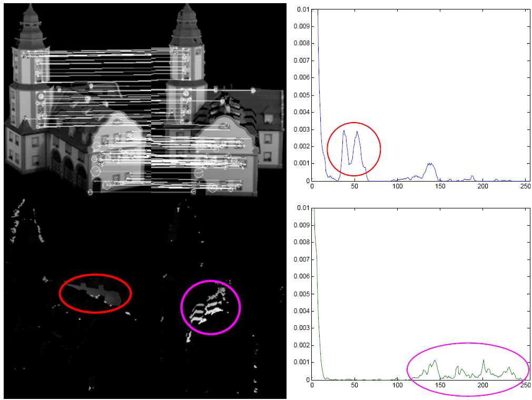Click the 0.005 y-axis label of green plot
The width and height of the screenshot is (532, 400).
point(302,294)
